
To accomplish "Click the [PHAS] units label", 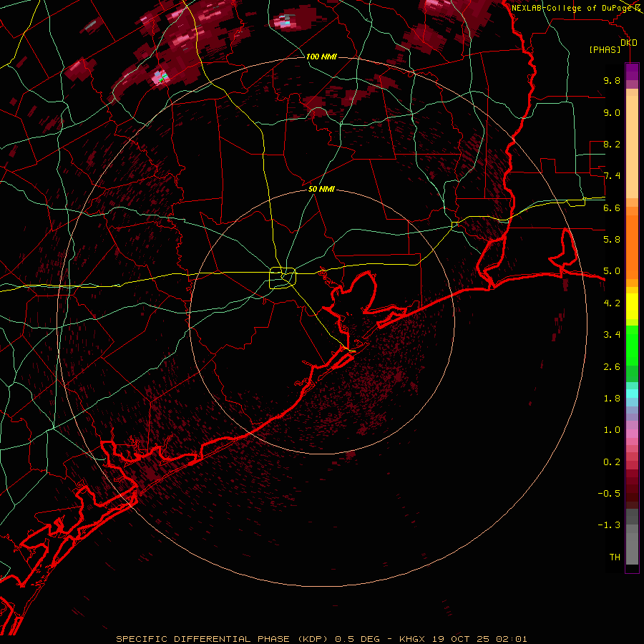I will (605, 50).
